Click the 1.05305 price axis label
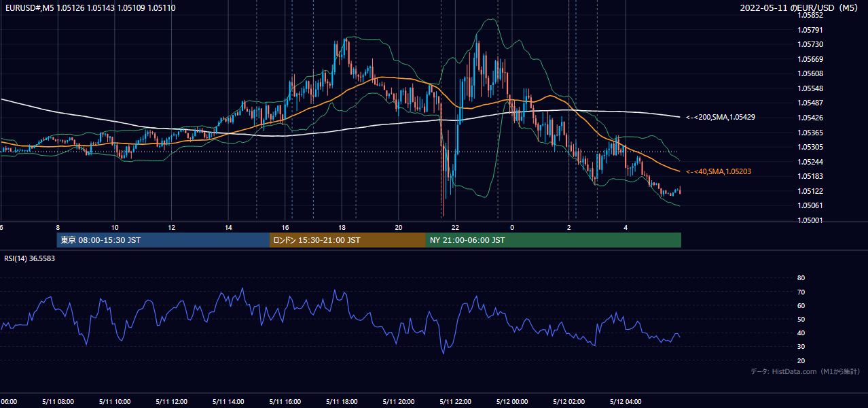Viewport: 868px width, 408px height. click(x=810, y=147)
